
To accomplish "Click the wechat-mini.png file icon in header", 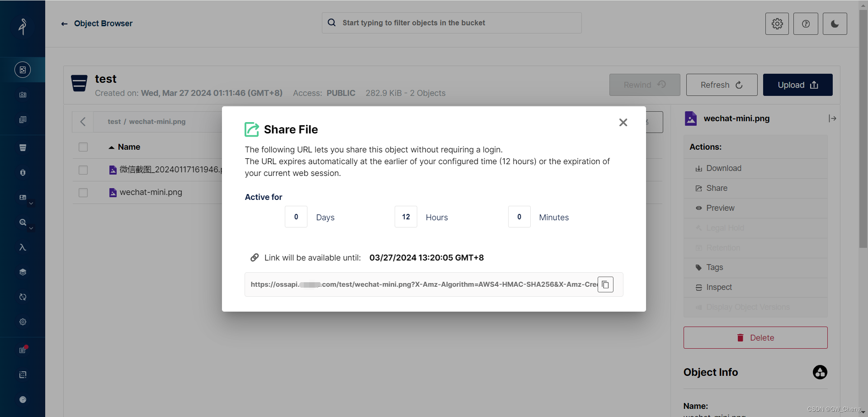I will coord(691,118).
